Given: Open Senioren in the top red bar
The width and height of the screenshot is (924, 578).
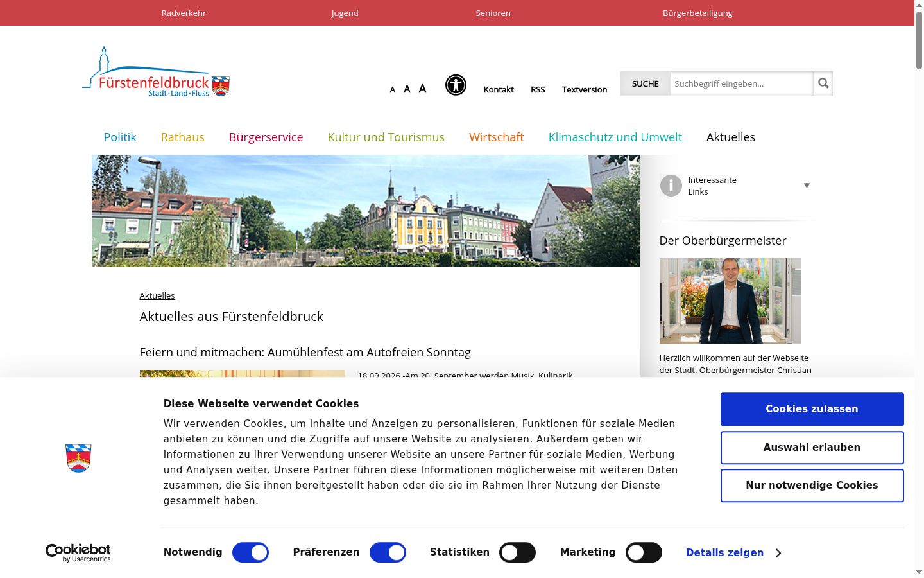Looking at the screenshot, I should [x=493, y=13].
